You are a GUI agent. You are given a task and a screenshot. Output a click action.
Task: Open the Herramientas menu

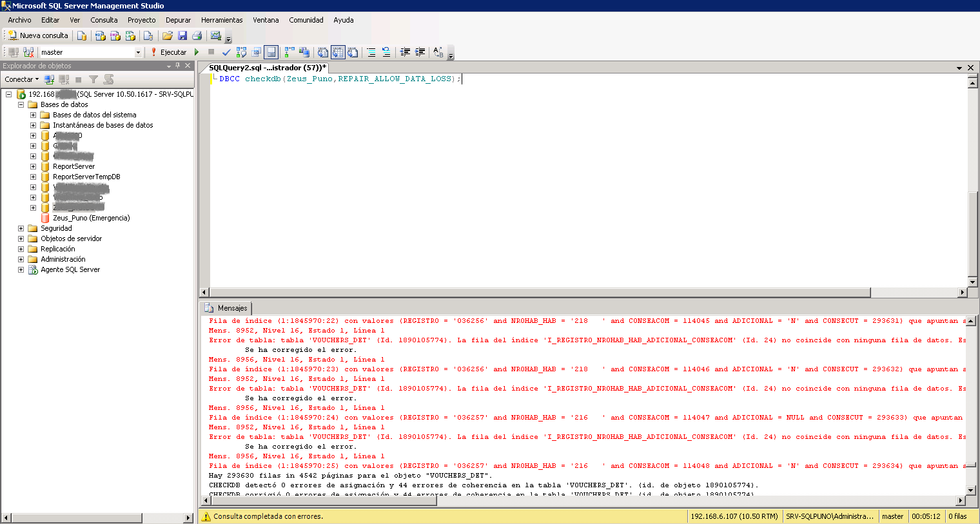coord(222,20)
